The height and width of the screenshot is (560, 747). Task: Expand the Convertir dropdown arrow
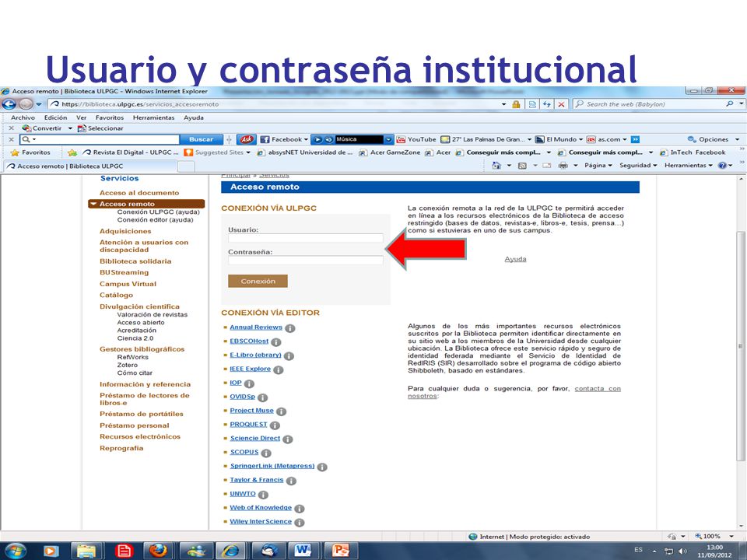pos(70,128)
